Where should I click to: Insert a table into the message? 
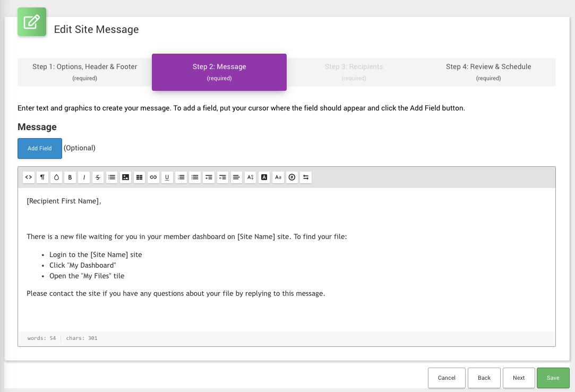(139, 177)
